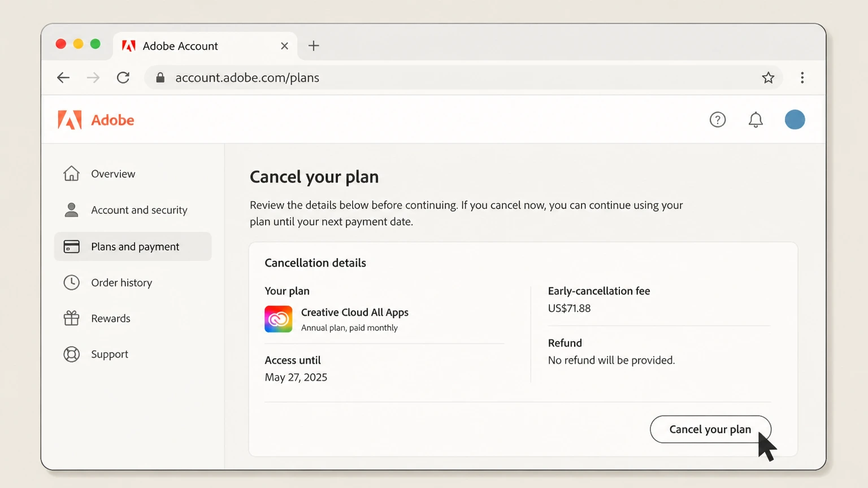The height and width of the screenshot is (488, 868).
Task: Click the browser back arrow
Action: point(63,77)
